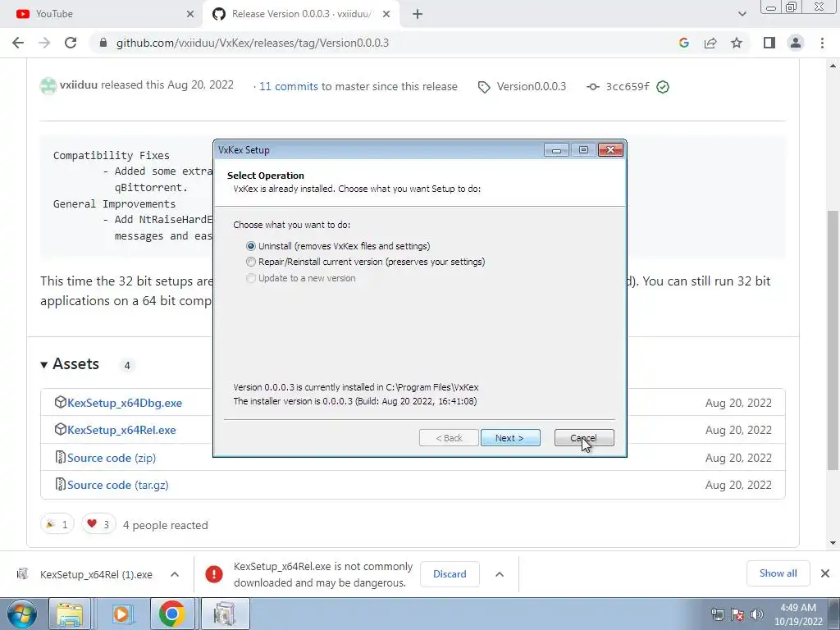Close the YouTube tab
Screen dimensions: 840x630
click(x=190, y=14)
